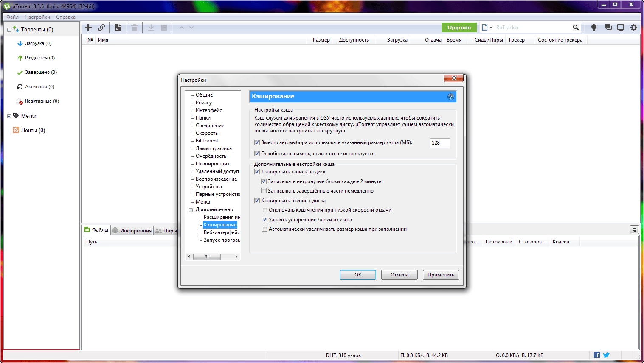Click the RuTracker search field
The image size is (644, 363).
(x=533, y=28)
